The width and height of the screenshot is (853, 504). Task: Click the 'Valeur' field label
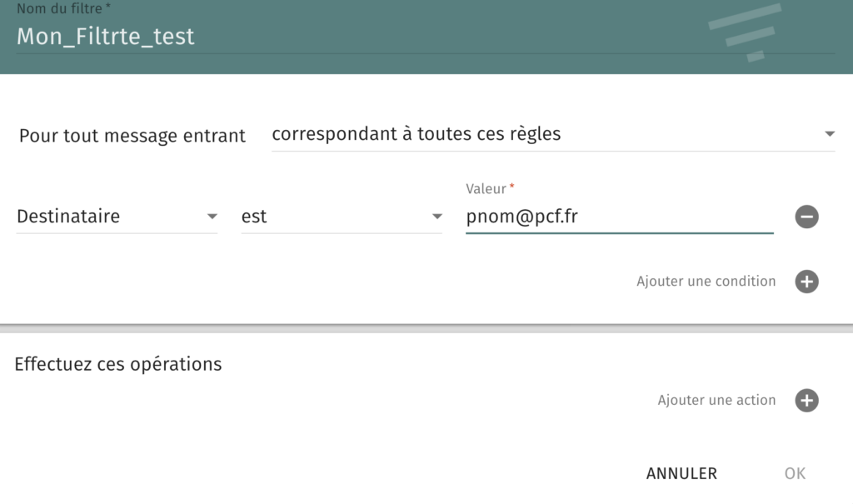(x=490, y=189)
